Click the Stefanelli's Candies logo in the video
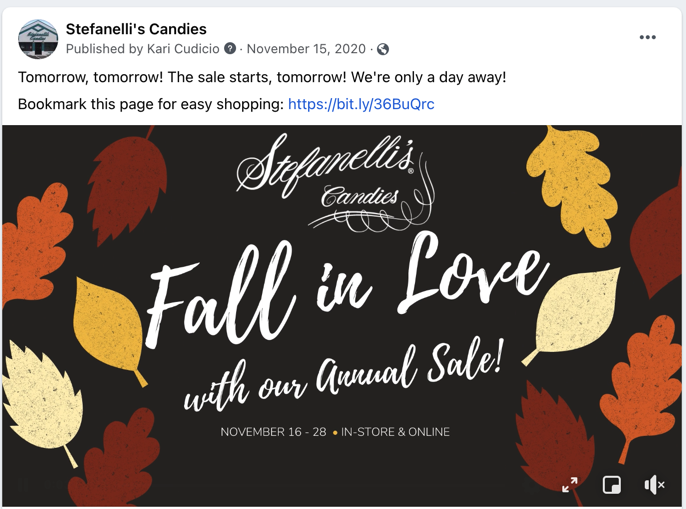Screen dimensions: 686x509 336,183
